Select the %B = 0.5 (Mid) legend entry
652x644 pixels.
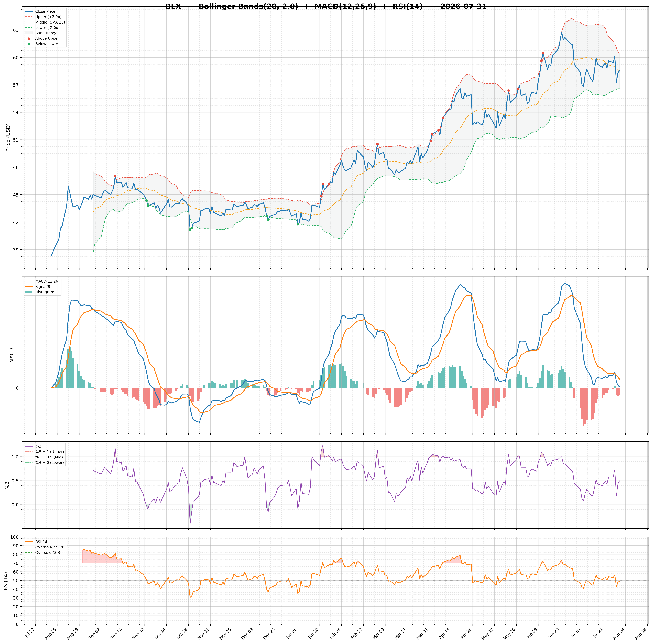[44, 457]
